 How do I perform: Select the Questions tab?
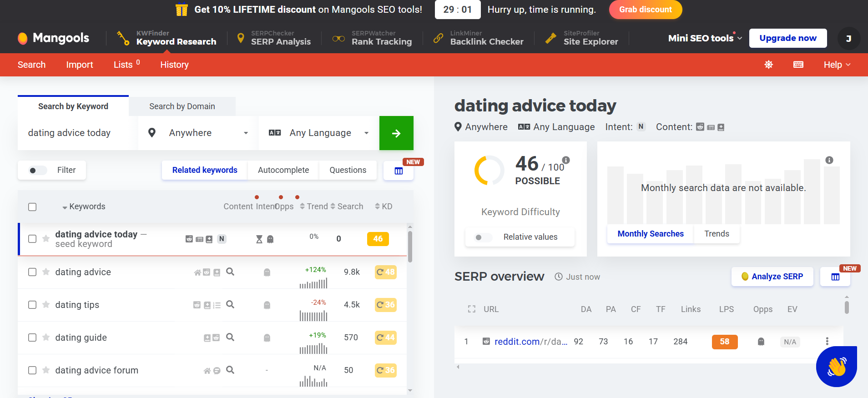pos(348,170)
